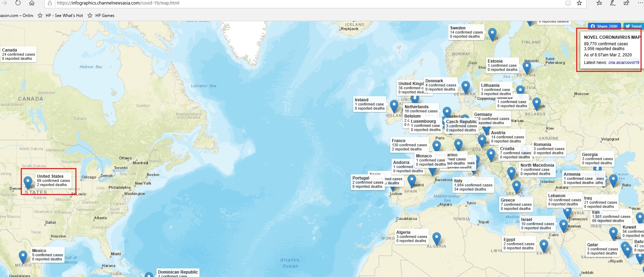
Task: Click the Kuwait map pin
Action: [613, 233]
